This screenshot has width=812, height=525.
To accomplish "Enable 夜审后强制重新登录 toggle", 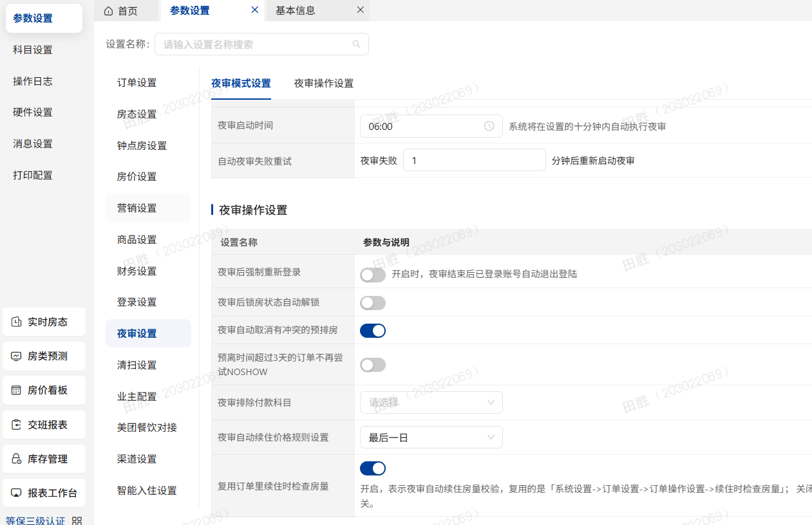I will [x=372, y=274].
